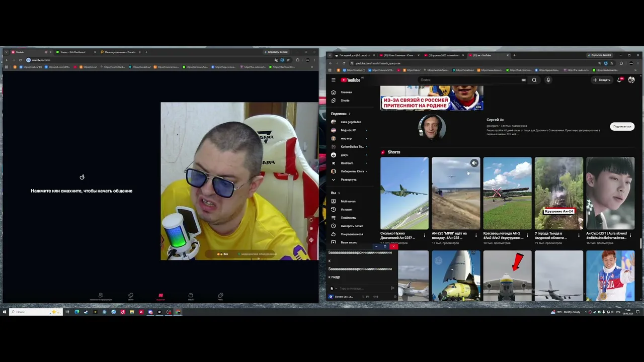This screenshot has height=362, width=644.
Task: Open Понравившиеся in the YouTube sidebar
Action: [x=352, y=234]
